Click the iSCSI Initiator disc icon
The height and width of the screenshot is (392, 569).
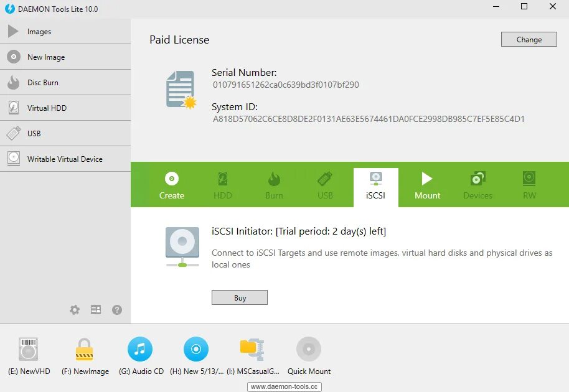[182, 247]
